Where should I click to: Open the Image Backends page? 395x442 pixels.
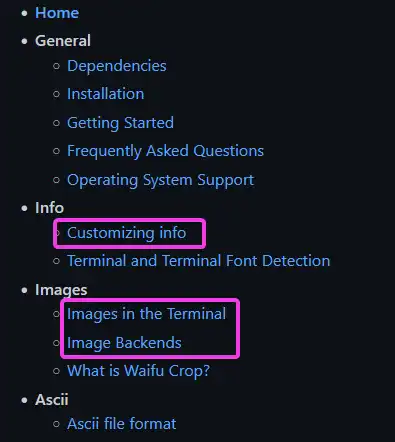click(124, 343)
